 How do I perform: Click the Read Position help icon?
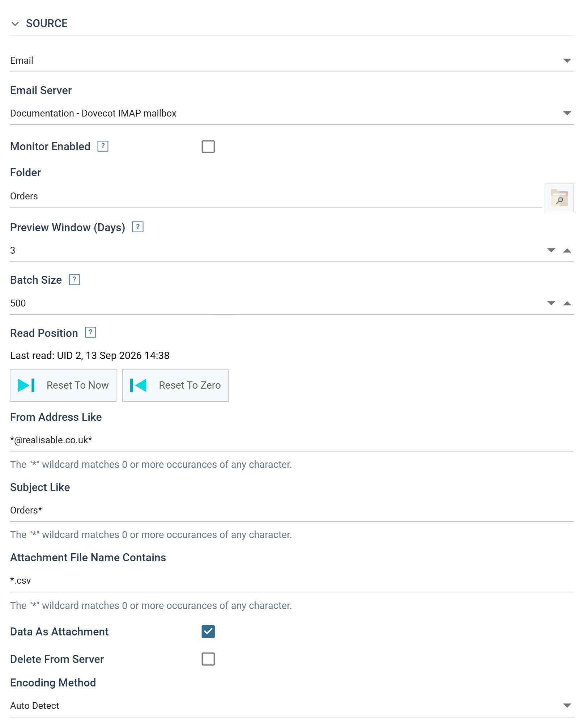coord(90,332)
